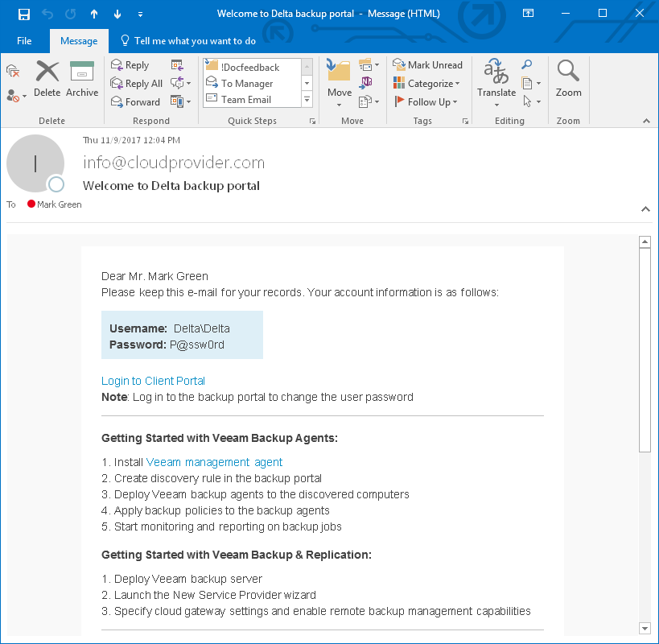Viewport: 659px width, 644px height.
Task: Open the Veeam management agent link
Action: 214,462
